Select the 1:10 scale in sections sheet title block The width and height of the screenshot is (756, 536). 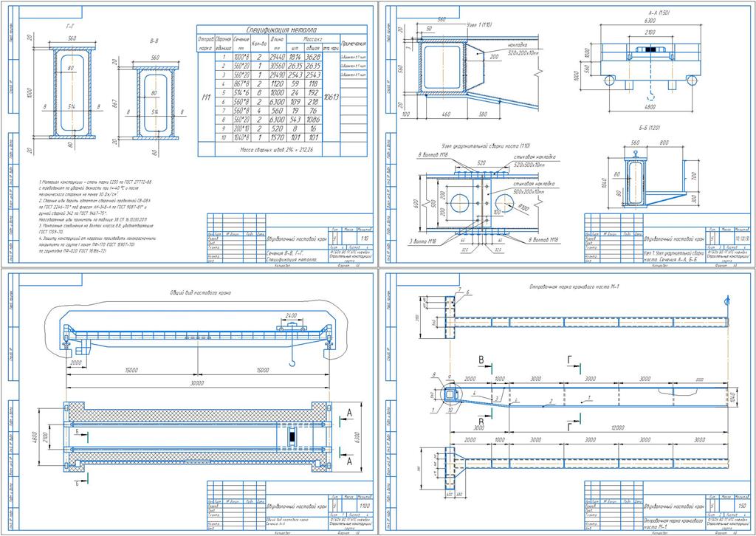click(363, 238)
